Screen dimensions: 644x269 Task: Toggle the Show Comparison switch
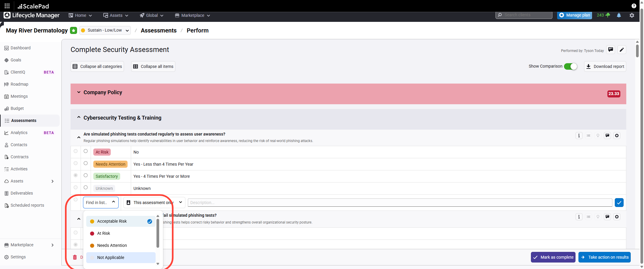[x=570, y=66]
